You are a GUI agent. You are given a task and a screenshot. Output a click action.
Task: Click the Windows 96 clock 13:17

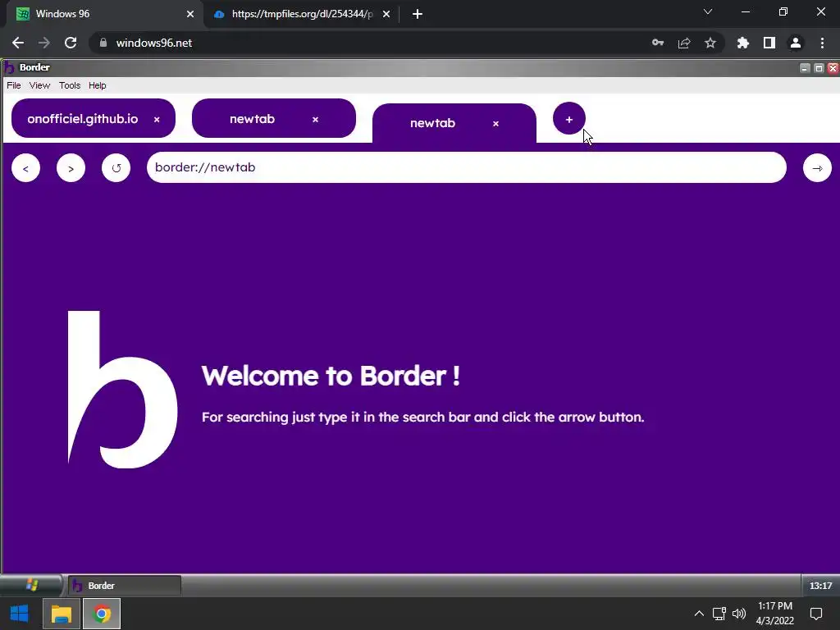click(820, 586)
